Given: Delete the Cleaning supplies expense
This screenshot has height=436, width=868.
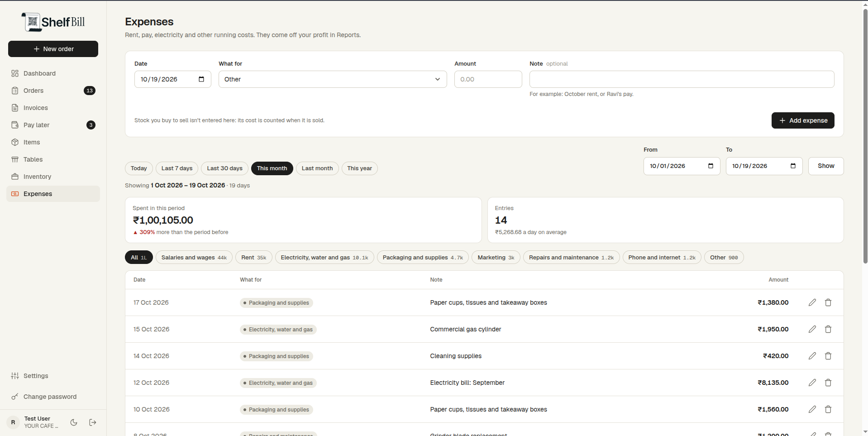Looking at the screenshot, I should (x=828, y=356).
